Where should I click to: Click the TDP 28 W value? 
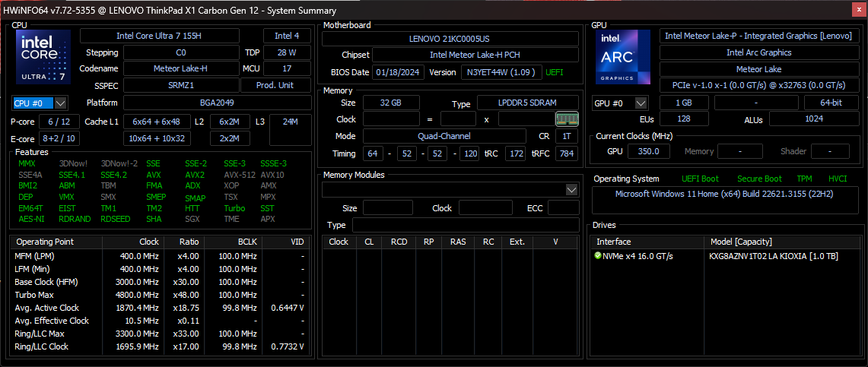pyautogui.click(x=287, y=52)
